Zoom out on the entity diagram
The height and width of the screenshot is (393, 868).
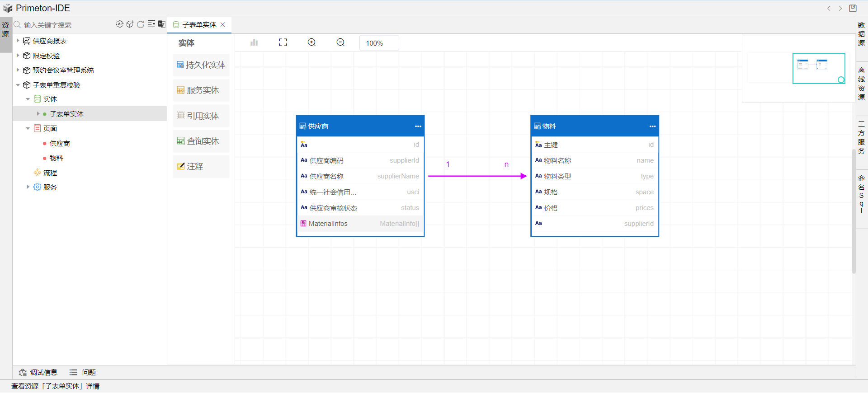[x=340, y=42]
